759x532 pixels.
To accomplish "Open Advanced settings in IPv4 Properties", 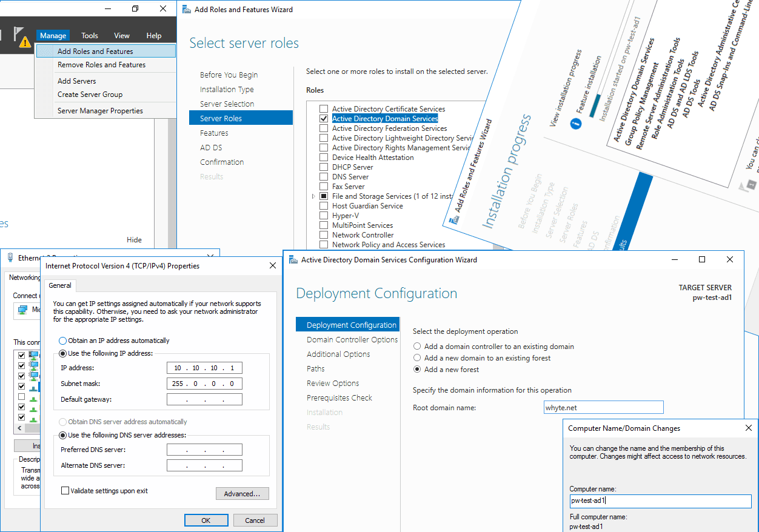I will [242, 494].
